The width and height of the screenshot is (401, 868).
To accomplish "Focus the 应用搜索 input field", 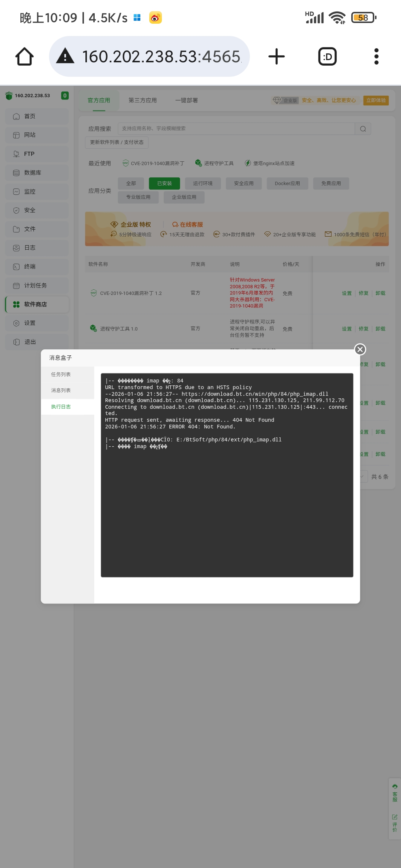I will pyautogui.click(x=236, y=129).
